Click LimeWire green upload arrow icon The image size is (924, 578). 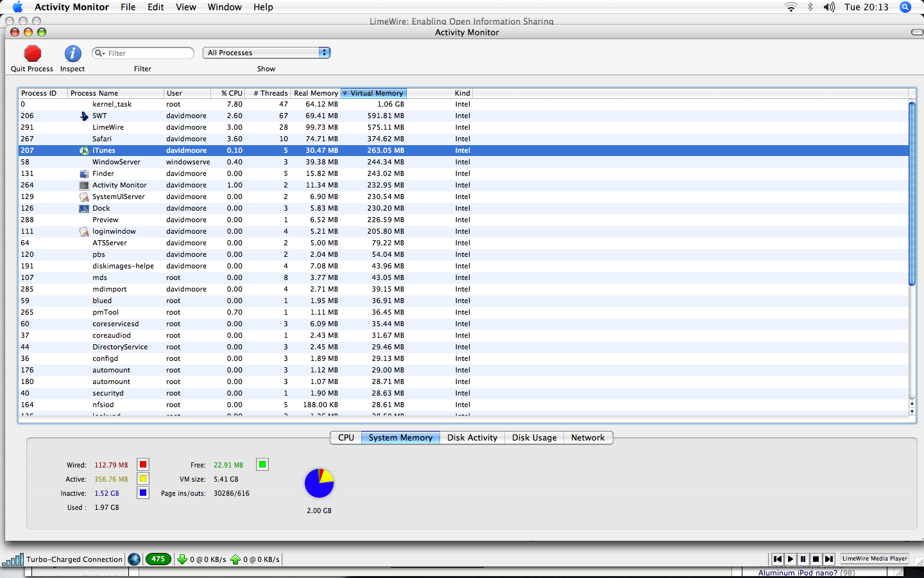click(235, 559)
